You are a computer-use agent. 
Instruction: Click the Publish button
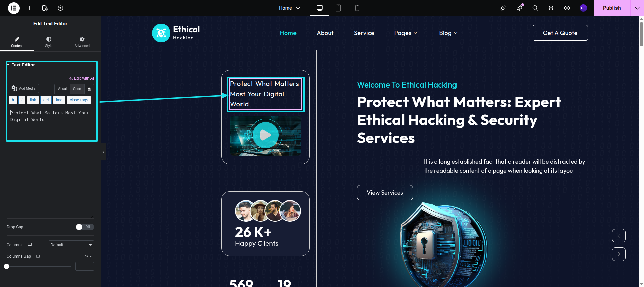[611, 8]
